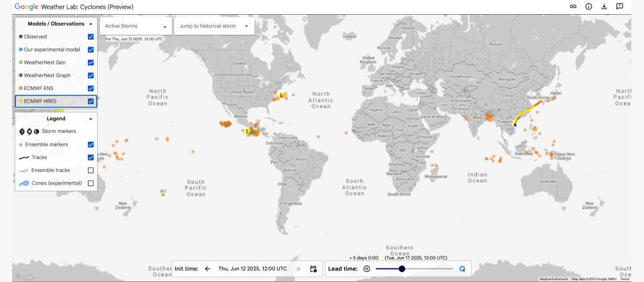This screenshot has width=644, height=282.
Task: Toggle Our experimental model checkbox
Action: [91, 50]
